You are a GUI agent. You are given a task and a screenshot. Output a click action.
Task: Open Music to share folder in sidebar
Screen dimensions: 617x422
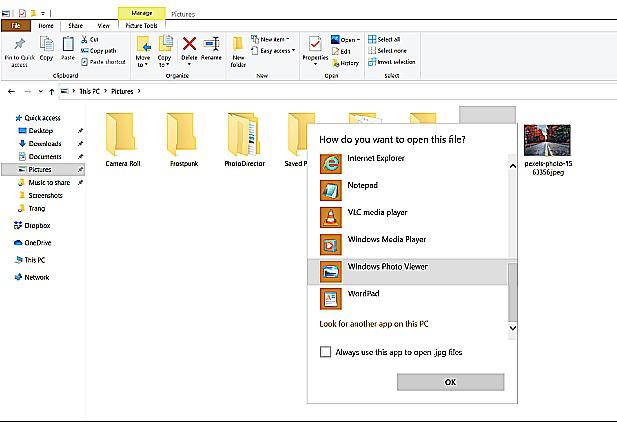(x=44, y=183)
